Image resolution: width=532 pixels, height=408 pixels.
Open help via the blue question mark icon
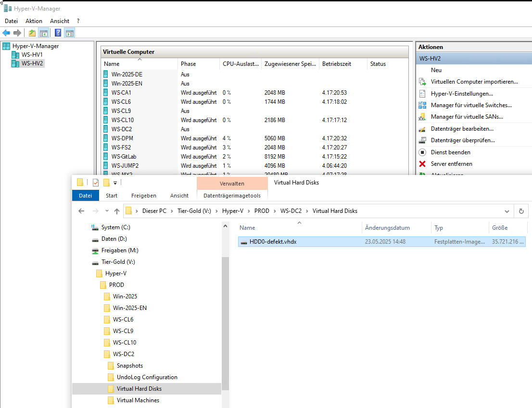[x=58, y=33]
